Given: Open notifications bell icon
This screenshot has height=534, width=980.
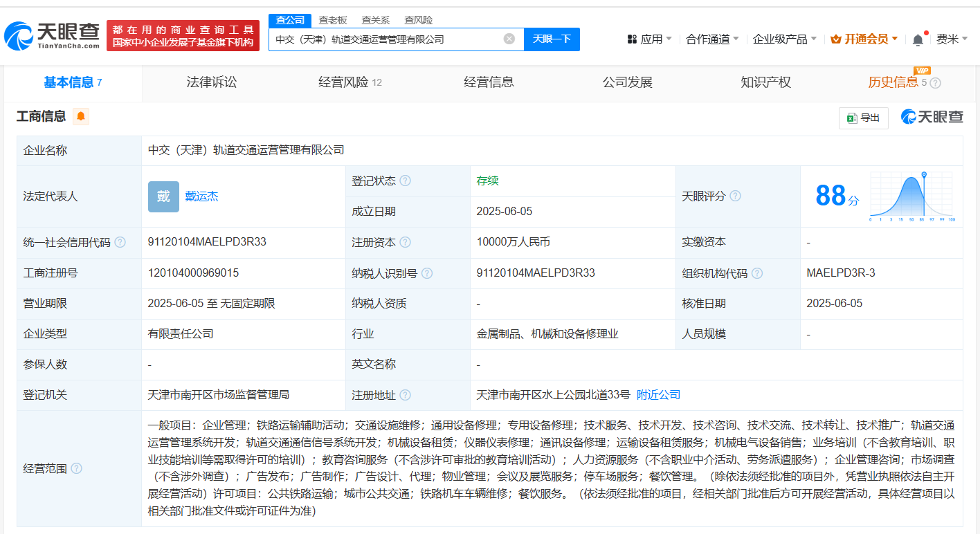Looking at the screenshot, I should tap(918, 39).
